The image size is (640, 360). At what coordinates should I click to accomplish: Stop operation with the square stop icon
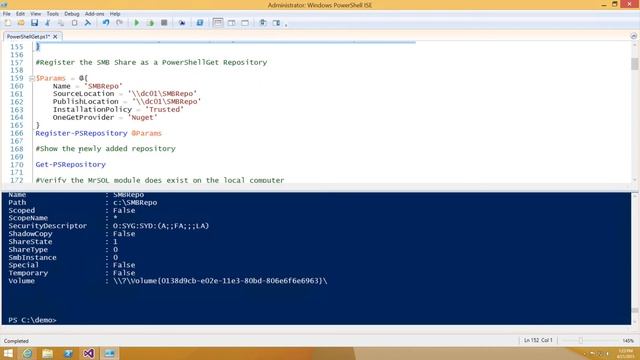click(164, 23)
